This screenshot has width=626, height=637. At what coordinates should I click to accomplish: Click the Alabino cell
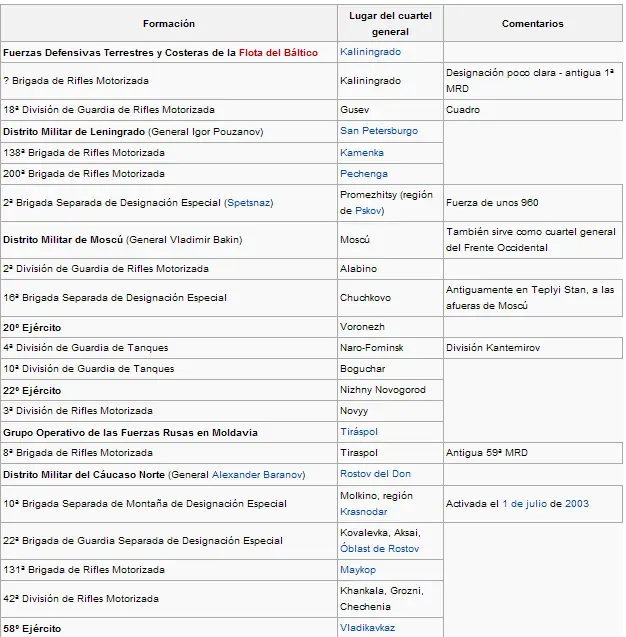pos(390,269)
